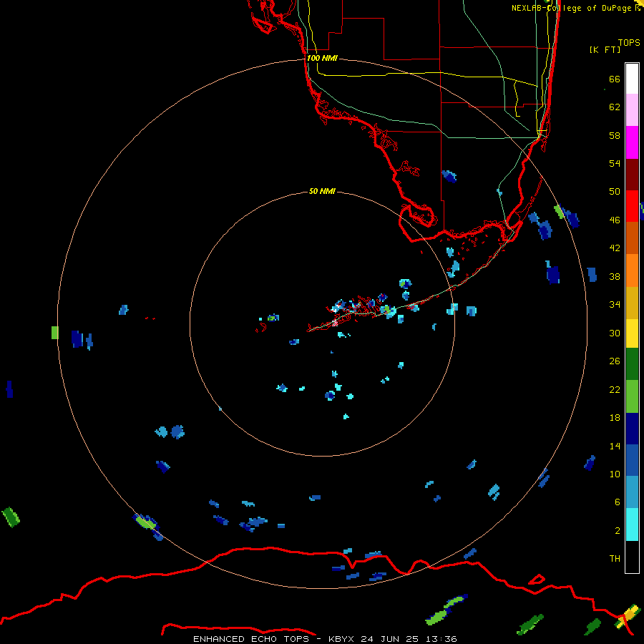
Task: Click the "14" legend value
Action: pyautogui.click(x=615, y=446)
